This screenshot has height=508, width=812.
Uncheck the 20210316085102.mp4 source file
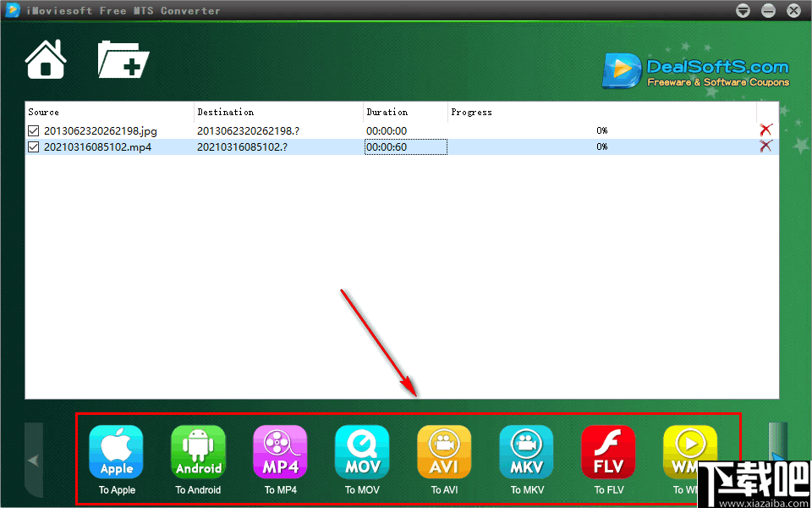[x=31, y=146]
